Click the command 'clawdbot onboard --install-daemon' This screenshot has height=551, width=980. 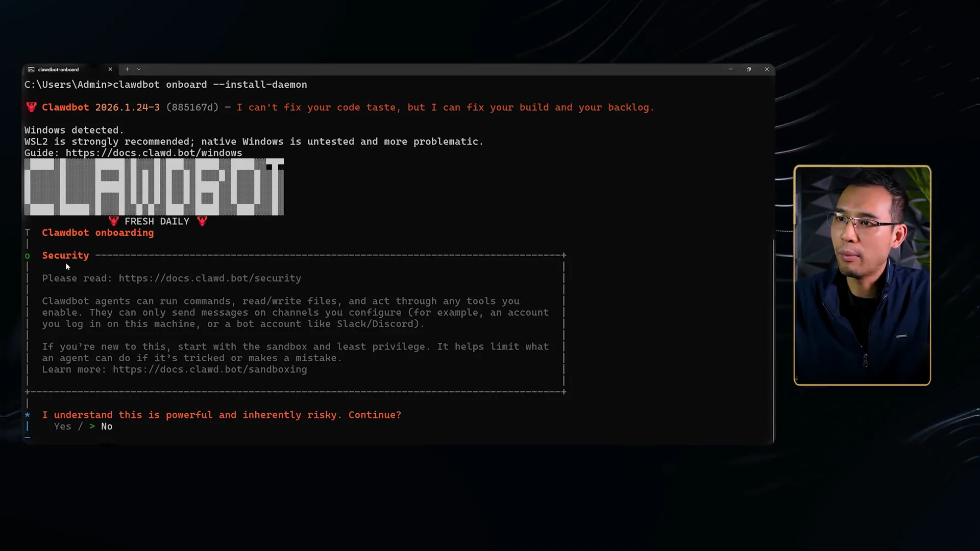(210, 85)
